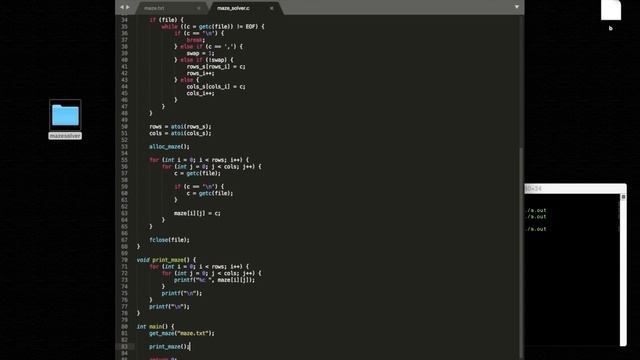Click the "alloc_maze();" call
This screenshot has height=360, width=640.
[x=169, y=147]
